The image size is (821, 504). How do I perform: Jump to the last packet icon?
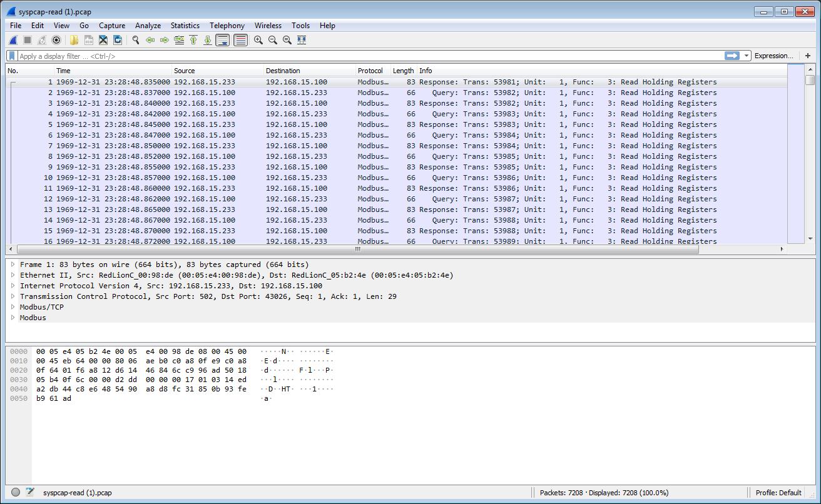(208, 40)
